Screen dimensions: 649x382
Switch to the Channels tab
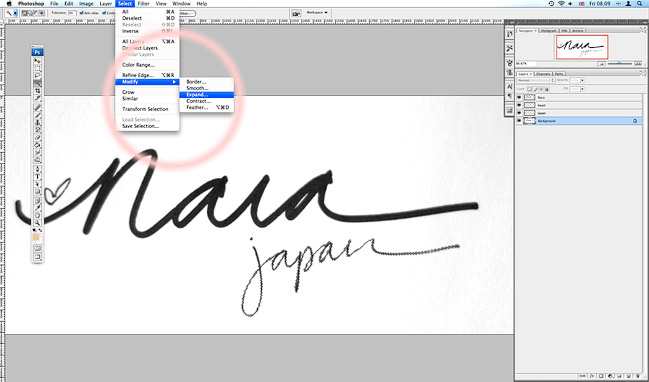(x=543, y=74)
